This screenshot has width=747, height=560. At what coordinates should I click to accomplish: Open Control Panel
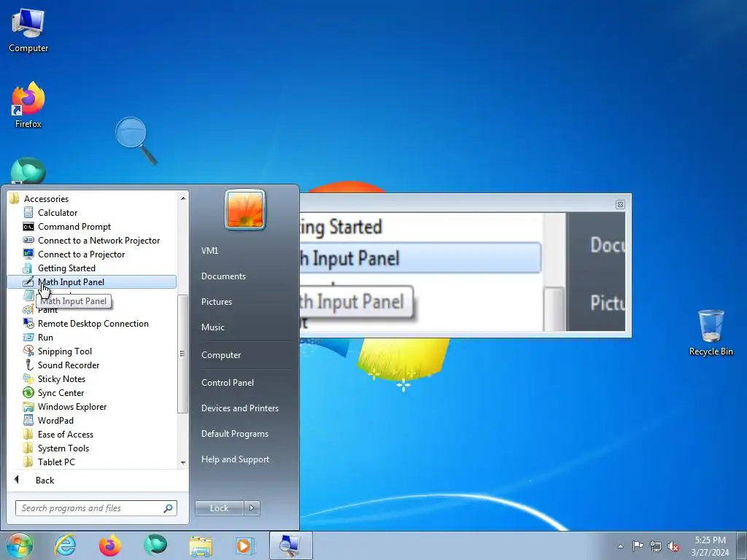(228, 382)
